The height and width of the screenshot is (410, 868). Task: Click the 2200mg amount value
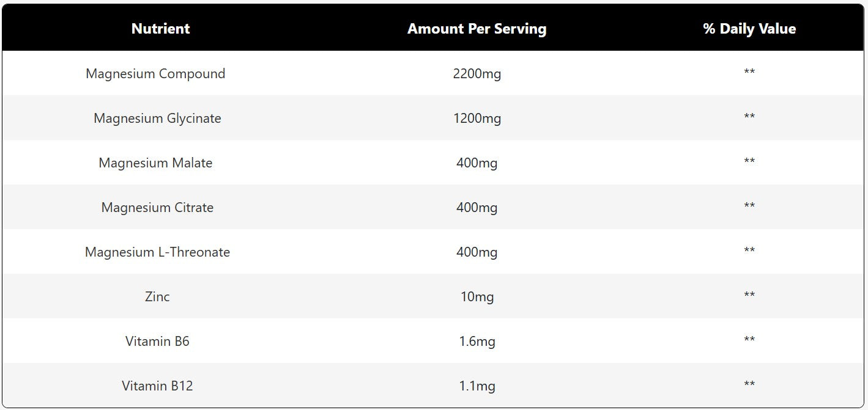tap(477, 74)
